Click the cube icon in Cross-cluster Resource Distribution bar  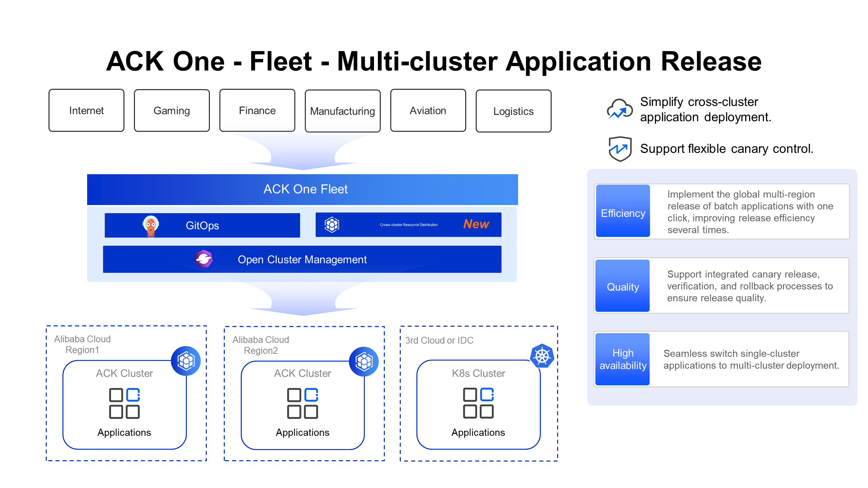click(x=332, y=225)
